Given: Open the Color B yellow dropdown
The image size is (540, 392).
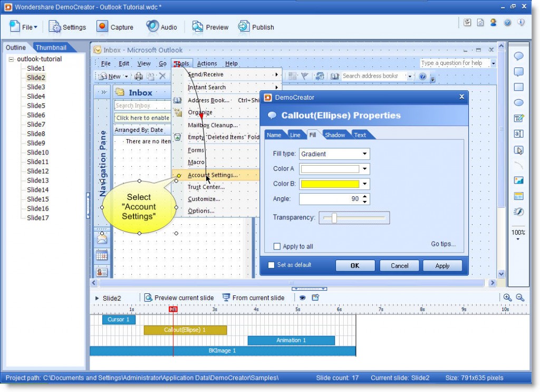Looking at the screenshot, I should (364, 184).
